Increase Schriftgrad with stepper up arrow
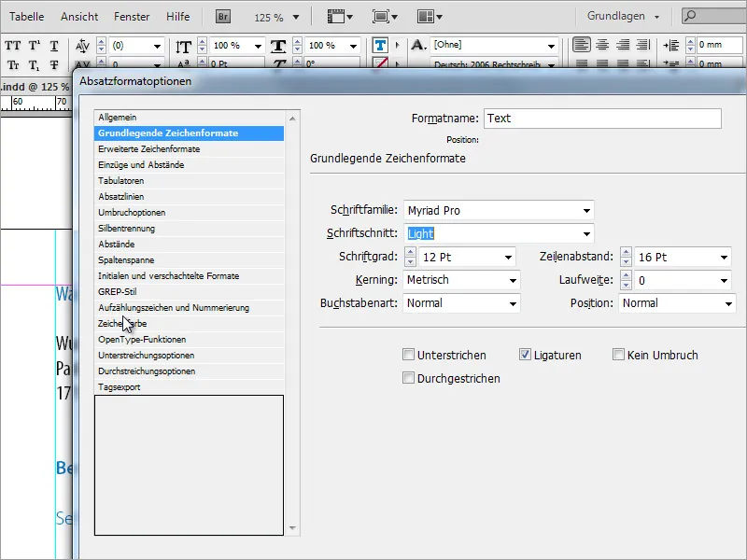Image resolution: width=747 pixels, height=560 pixels. click(x=410, y=252)
